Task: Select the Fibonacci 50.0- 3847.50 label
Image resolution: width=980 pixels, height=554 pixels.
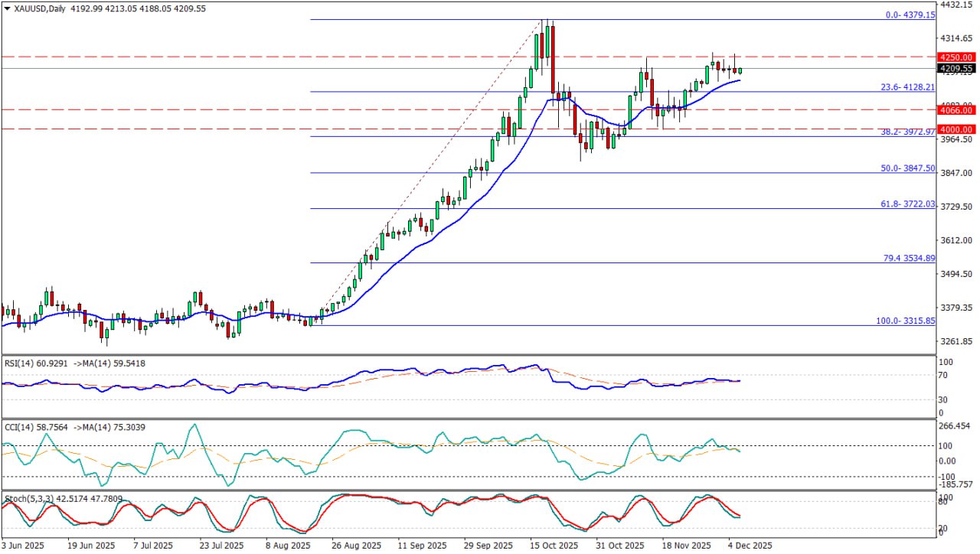Action: 908,168
